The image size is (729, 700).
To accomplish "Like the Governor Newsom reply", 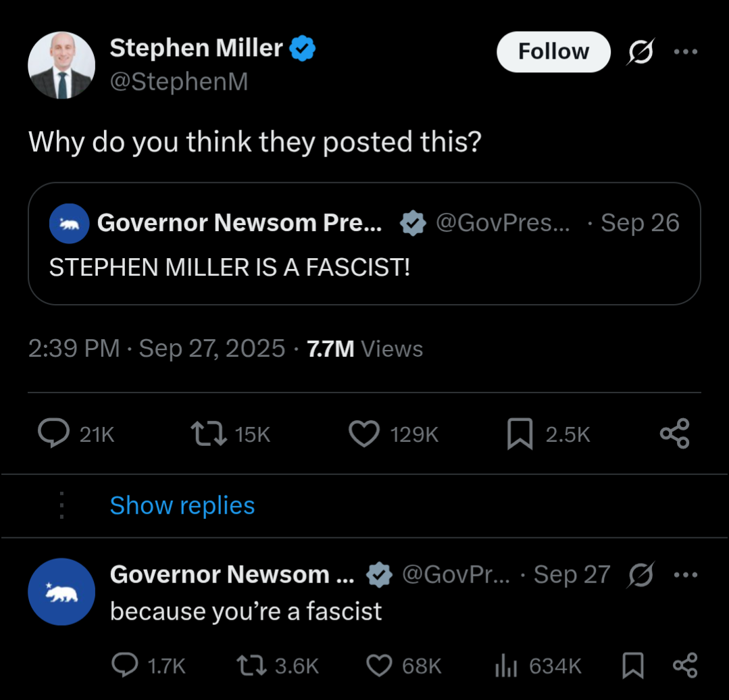I will pyautogui.click(x=380, y=666).
